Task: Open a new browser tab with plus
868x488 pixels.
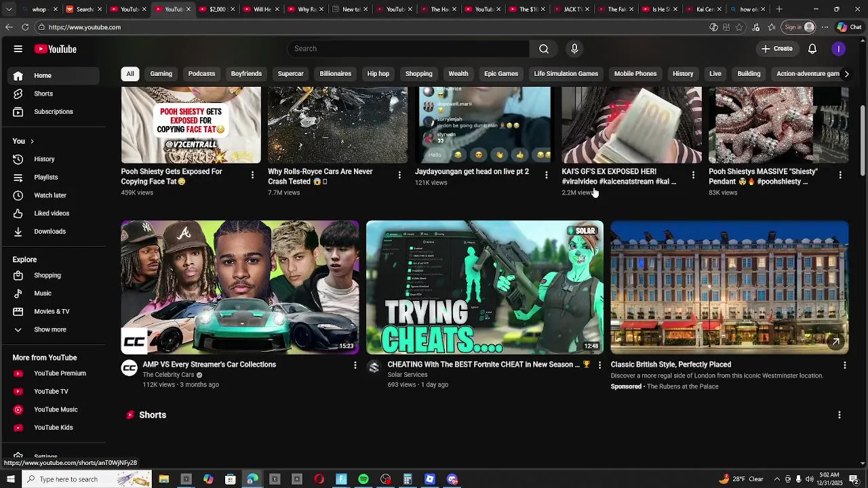Action: (x=779, y=9)
